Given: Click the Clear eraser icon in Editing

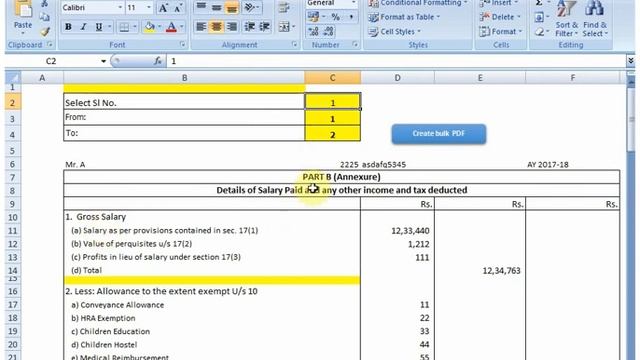Looking at the screenshot, I should tap(539, 31).
